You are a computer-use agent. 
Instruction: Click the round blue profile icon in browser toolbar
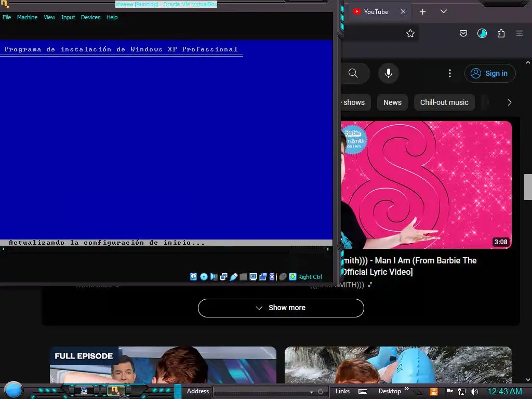pos(482,33)
